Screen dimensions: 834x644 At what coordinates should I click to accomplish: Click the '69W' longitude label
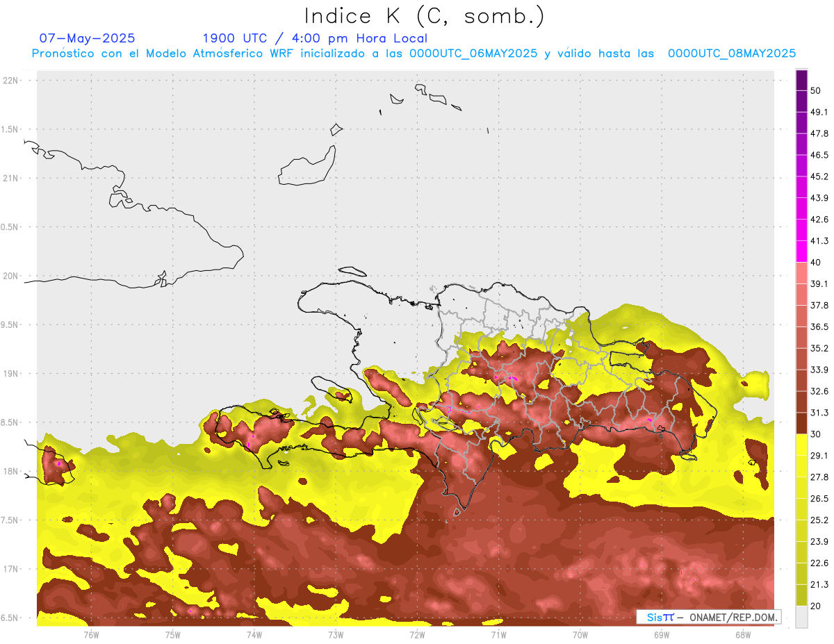(x=662, y=634)
